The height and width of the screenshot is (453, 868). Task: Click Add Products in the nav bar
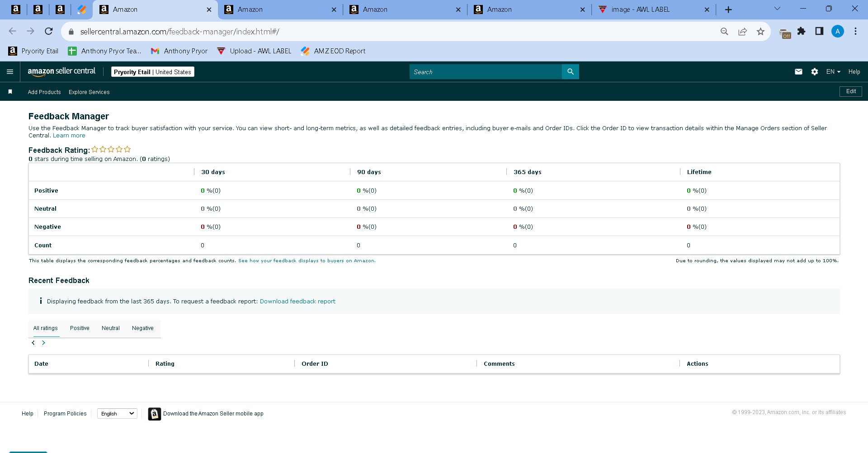(x=44, y=92)
